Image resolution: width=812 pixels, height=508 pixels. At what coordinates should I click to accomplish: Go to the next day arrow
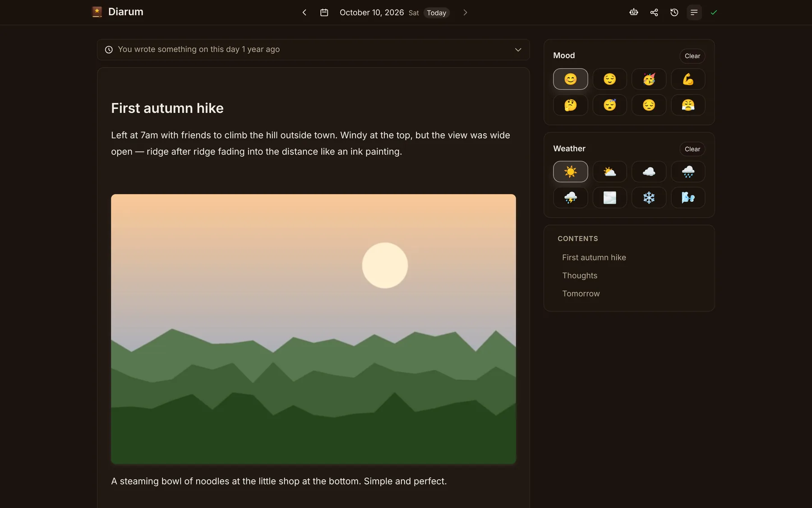point(465,13)
